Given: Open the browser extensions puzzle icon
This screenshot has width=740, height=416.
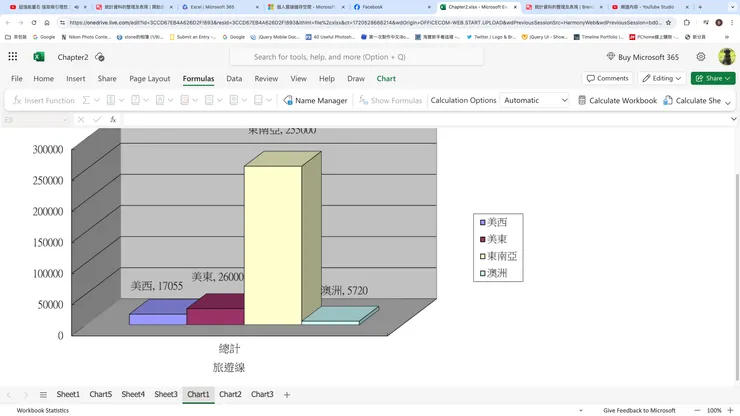Looking at the screenshot, I should pos(687,22).
